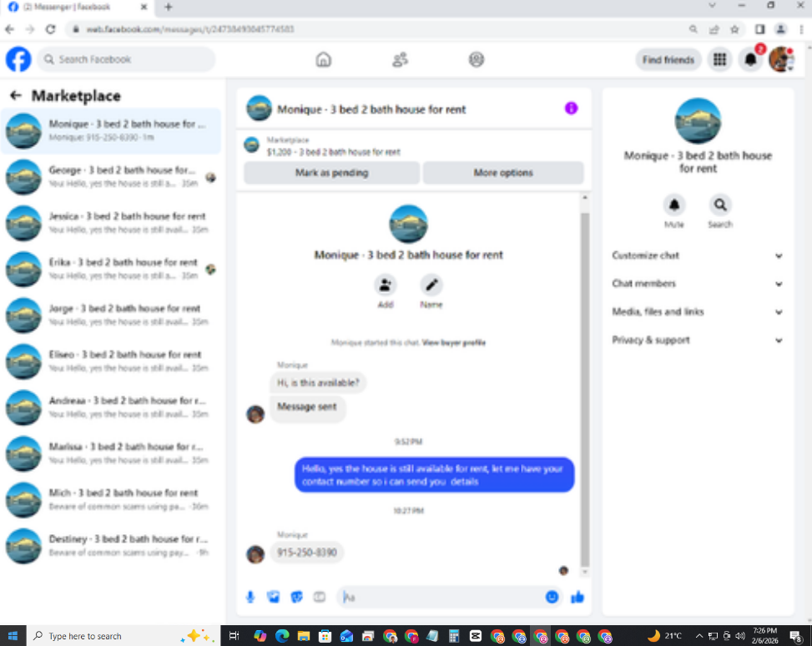Attach a photo using the image icon
This screenshot has height=646, width=812.
coord(273,598)
